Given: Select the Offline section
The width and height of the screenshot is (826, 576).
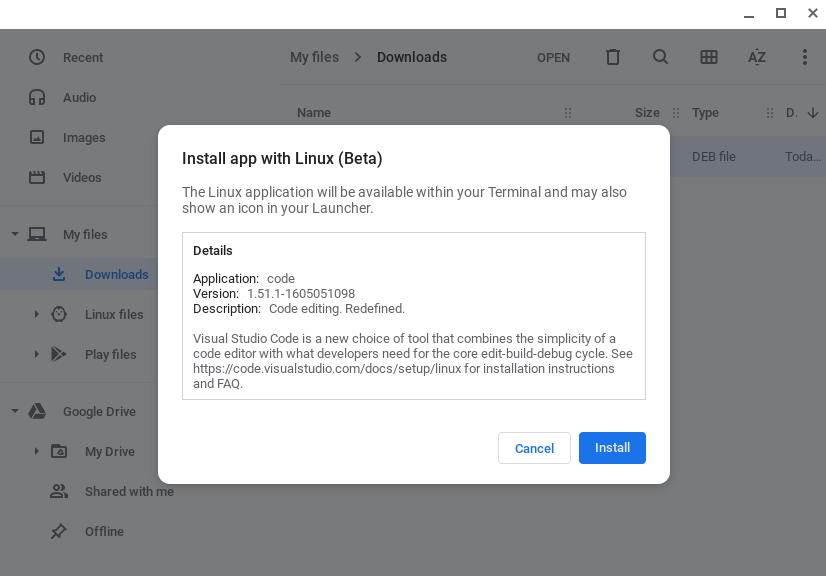Looking at the screenshot, I should coord(103,531).
